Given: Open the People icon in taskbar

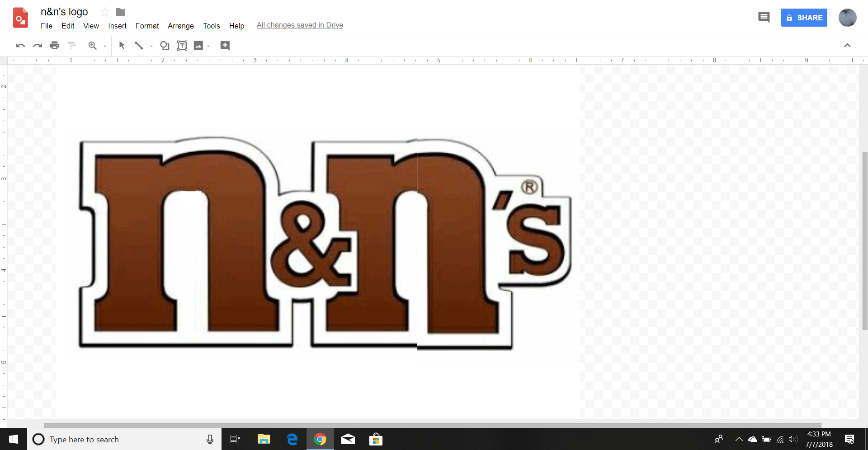Looking at the screenshot, I should pyautogui.click(x=719, y=439).
